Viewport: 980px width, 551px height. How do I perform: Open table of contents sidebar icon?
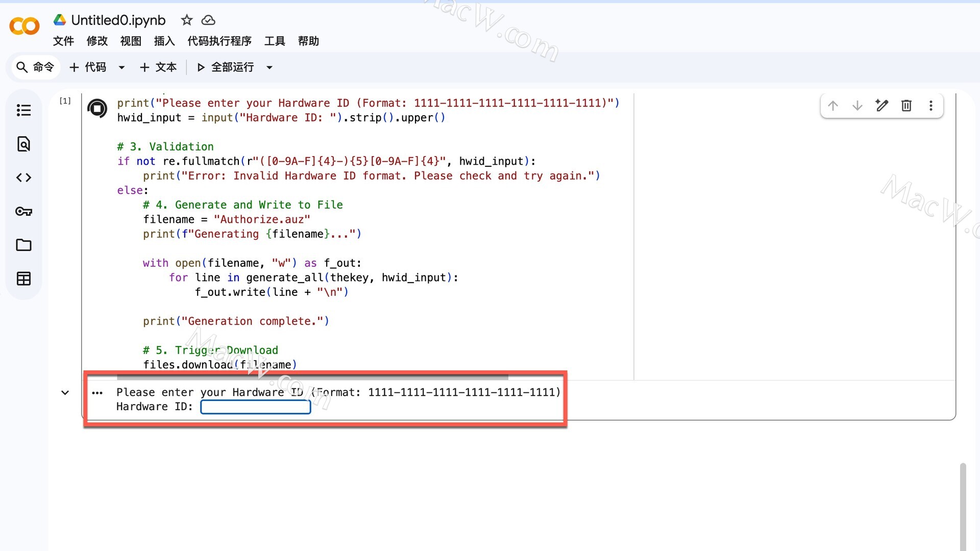23,110
